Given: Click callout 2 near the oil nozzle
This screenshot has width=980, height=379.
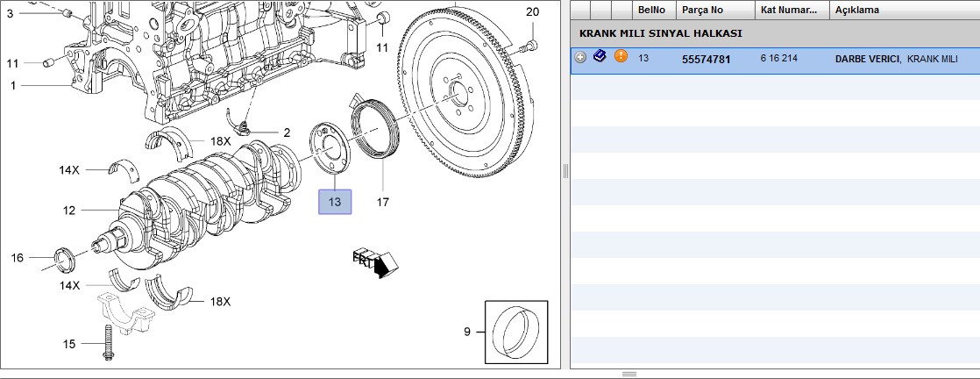Looking at the screenshot, I should (287, 132).
